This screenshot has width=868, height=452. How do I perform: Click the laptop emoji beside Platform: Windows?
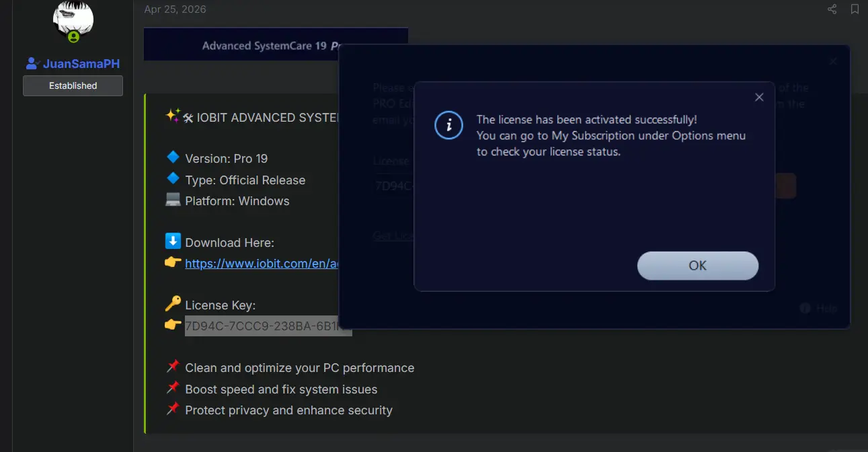[173, 200]
